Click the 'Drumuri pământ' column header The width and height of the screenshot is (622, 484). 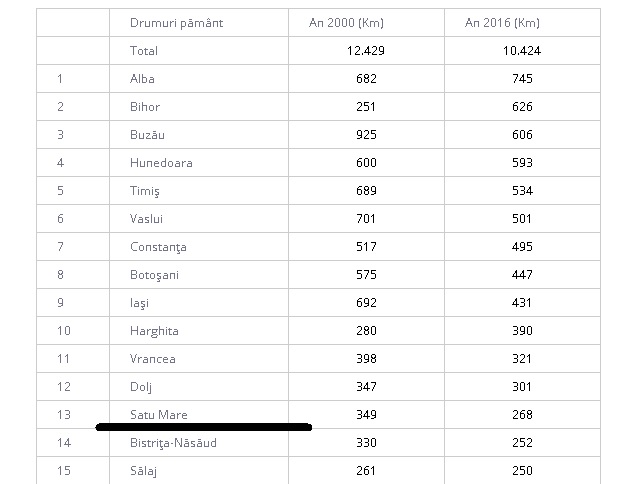coord(177,22)
